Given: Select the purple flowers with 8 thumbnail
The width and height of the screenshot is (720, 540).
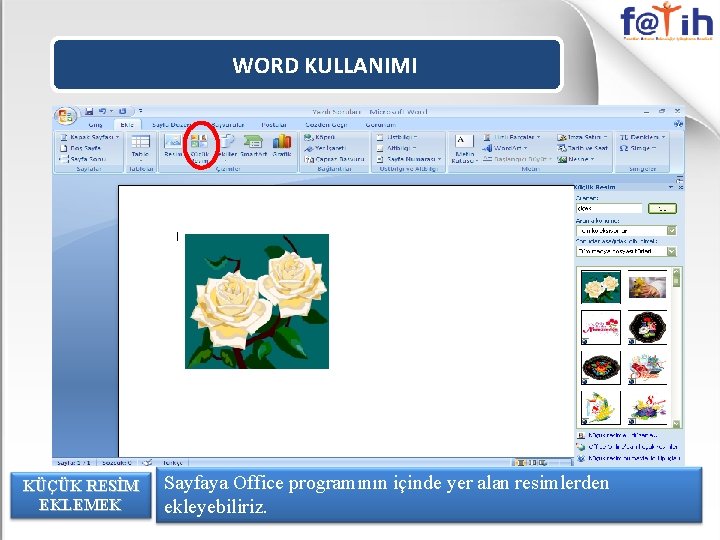Looking at the screenshot, I should click(647, 408).
